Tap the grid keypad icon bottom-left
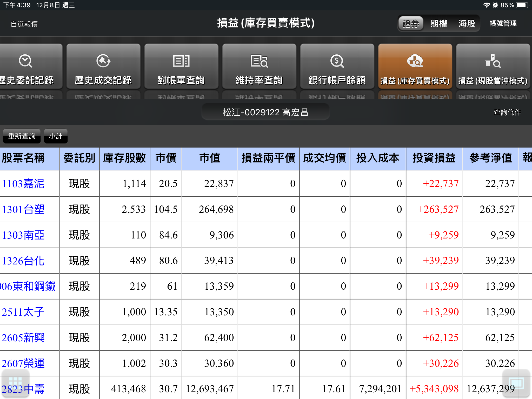This screenshot has height=399, width=532. [x=15, y=383]
